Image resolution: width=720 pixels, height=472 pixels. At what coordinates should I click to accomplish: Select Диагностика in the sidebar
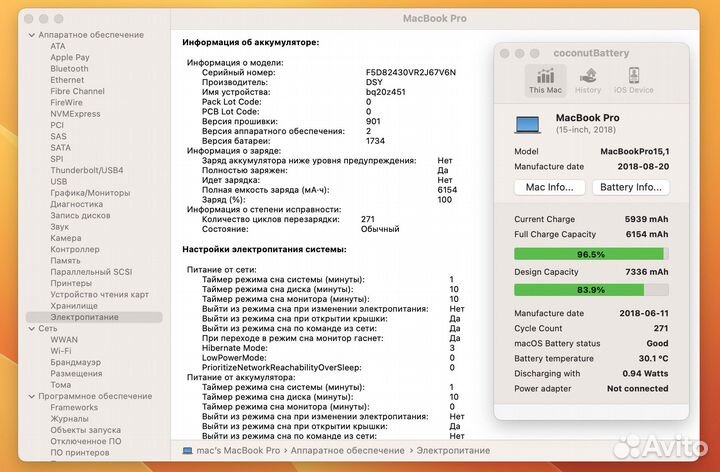(x=77, y=204)
